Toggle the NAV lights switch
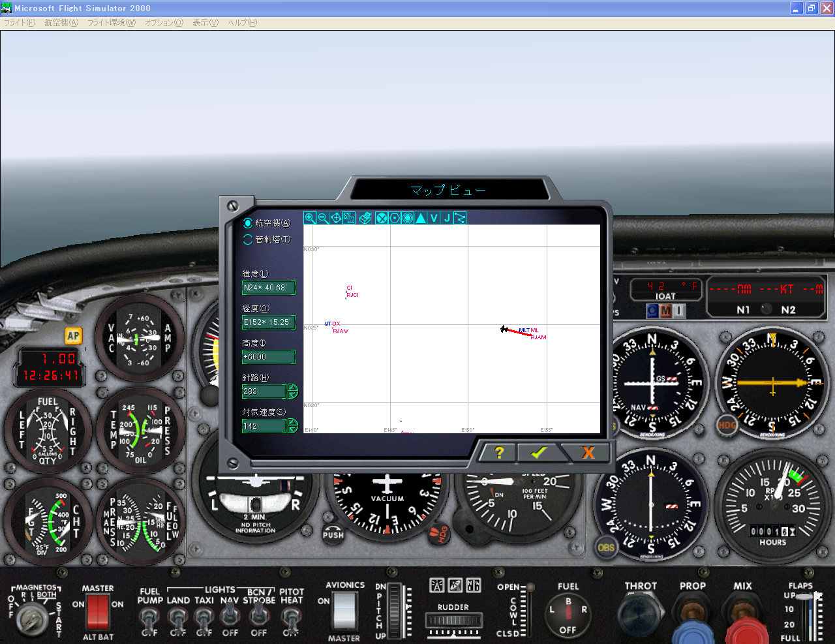835x644 pixels. 230,615
